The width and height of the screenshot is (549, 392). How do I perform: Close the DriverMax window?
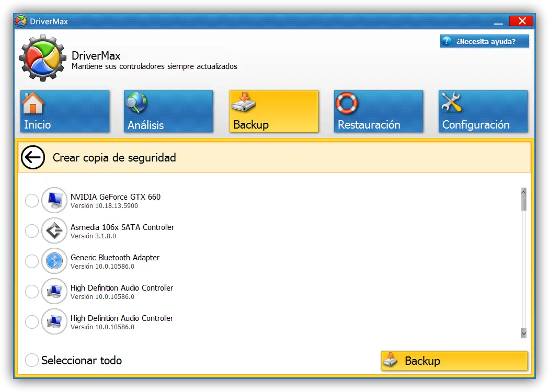coord(521,21)
